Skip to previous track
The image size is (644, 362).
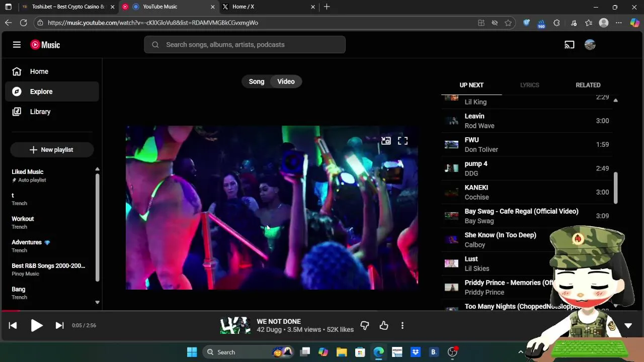coord(13,325)
